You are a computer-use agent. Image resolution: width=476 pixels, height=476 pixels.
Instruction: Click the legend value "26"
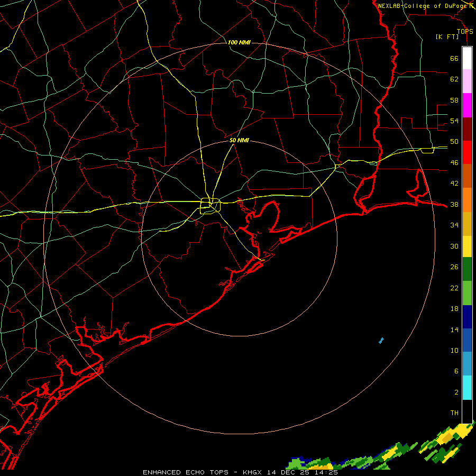(x=454, y=267)
